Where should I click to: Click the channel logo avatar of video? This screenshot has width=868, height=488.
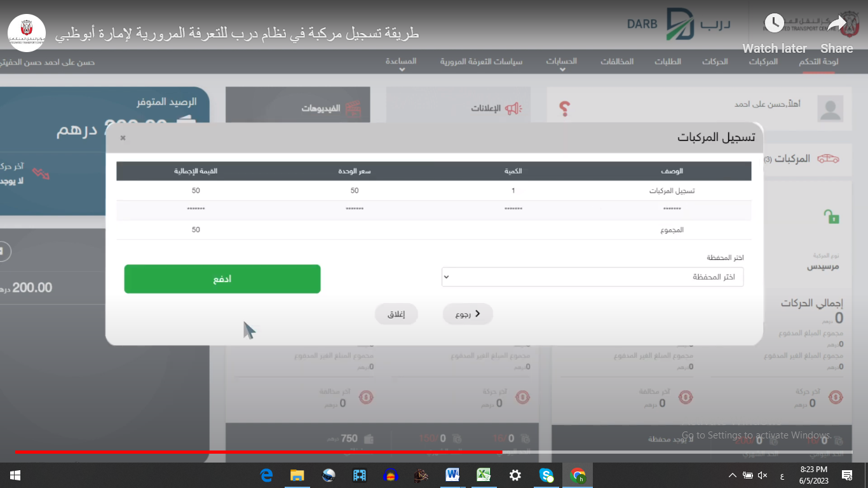tap(27, 33)
